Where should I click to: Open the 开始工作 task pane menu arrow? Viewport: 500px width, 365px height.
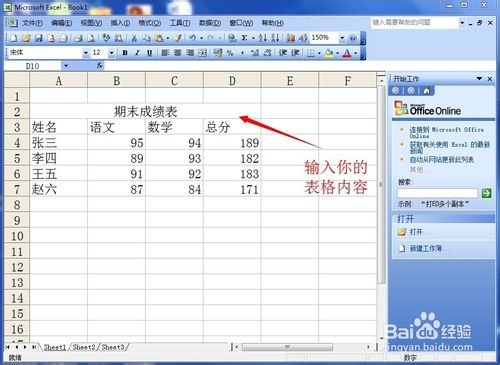479,79
